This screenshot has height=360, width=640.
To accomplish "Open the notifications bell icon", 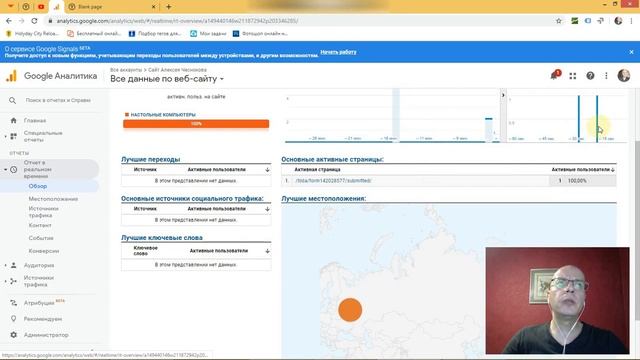I will point(555,75).
